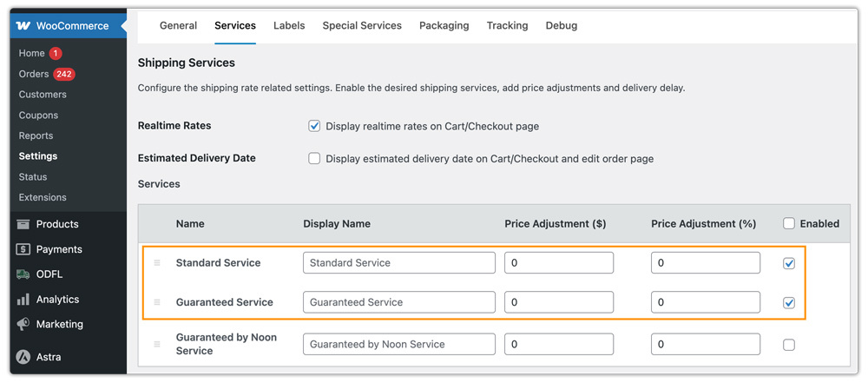This screenshot has height=383, width=868.
Task: Open the General tab
Action: [178, 25]
